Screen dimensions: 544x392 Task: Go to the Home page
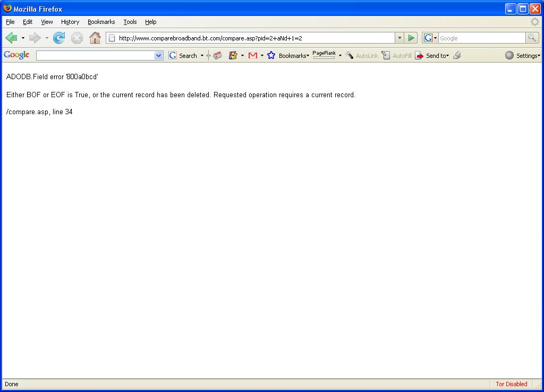tap(95, 38)
